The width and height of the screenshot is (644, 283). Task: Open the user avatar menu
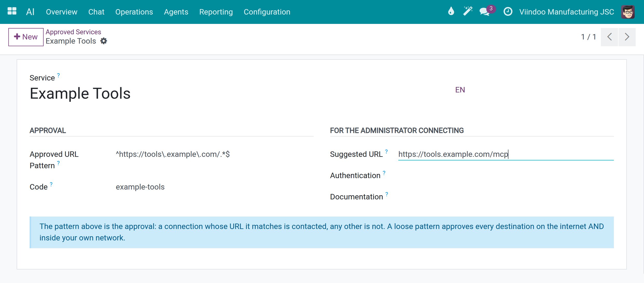click(628, 12)
